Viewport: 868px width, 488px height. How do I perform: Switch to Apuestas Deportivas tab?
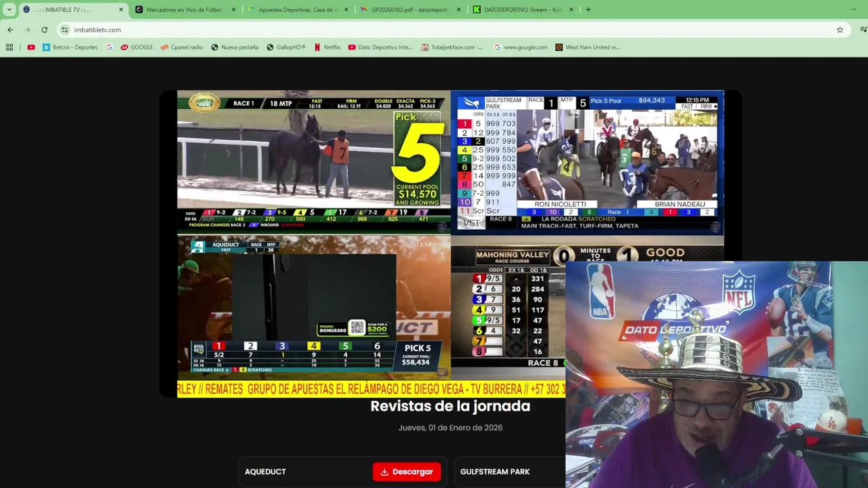click(298, 9)
